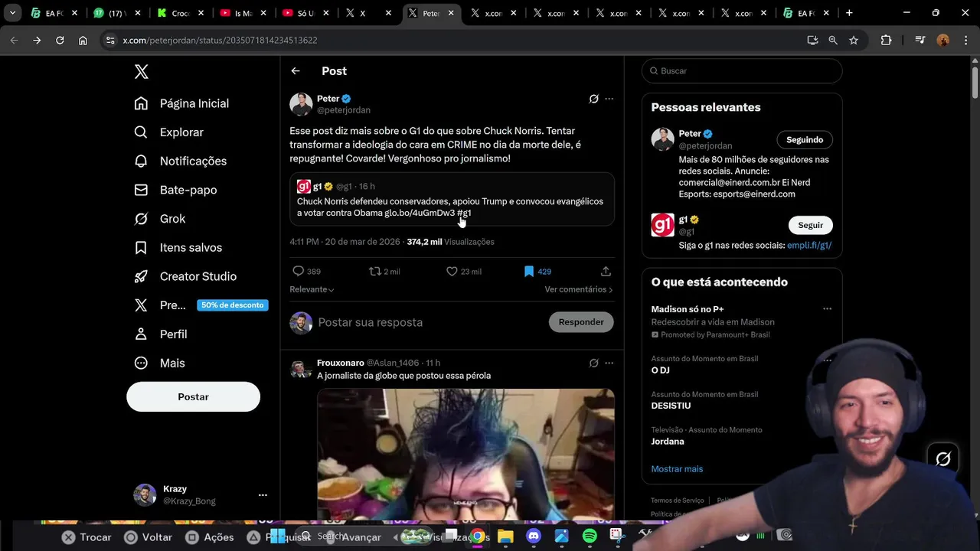Open Chrome three-dot menu

965,40
